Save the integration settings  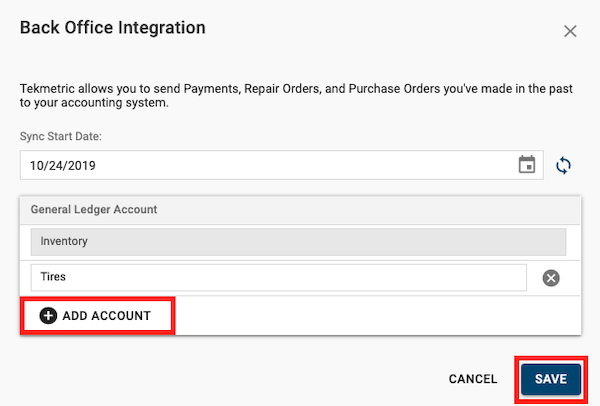tap(551, 379)
